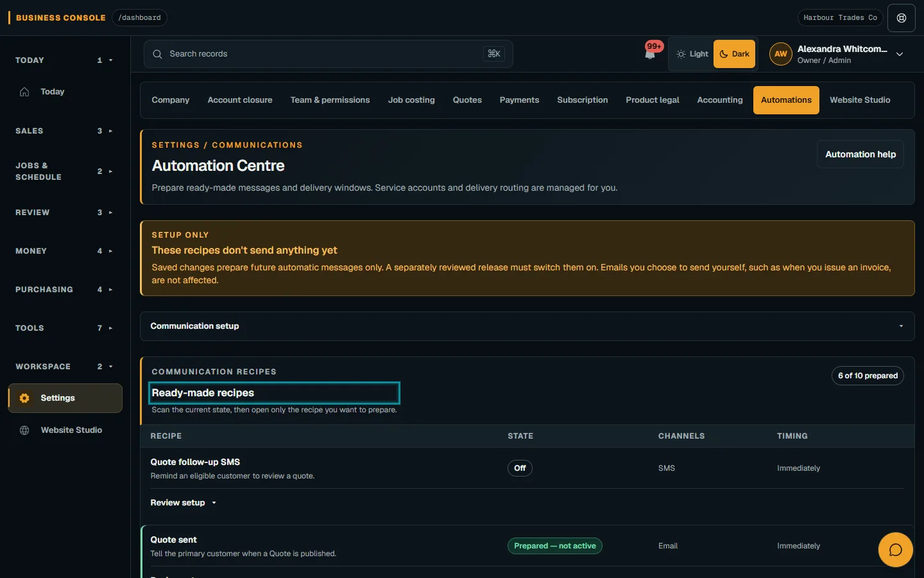Viewport: 924px width, 578px height.
Task: Collapse the Today sidebar section
Action: click(64, 60)
